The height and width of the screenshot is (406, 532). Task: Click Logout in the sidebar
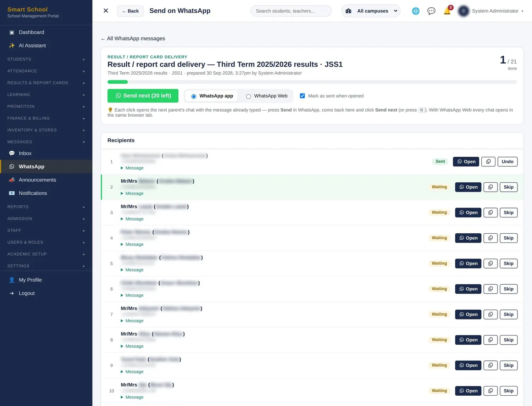tap(46, 293)
